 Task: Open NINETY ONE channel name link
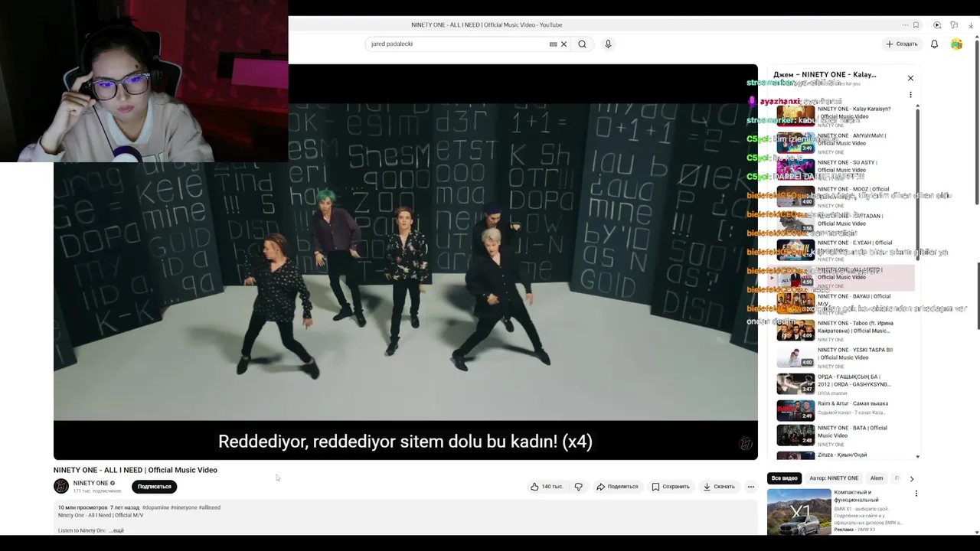90,484
